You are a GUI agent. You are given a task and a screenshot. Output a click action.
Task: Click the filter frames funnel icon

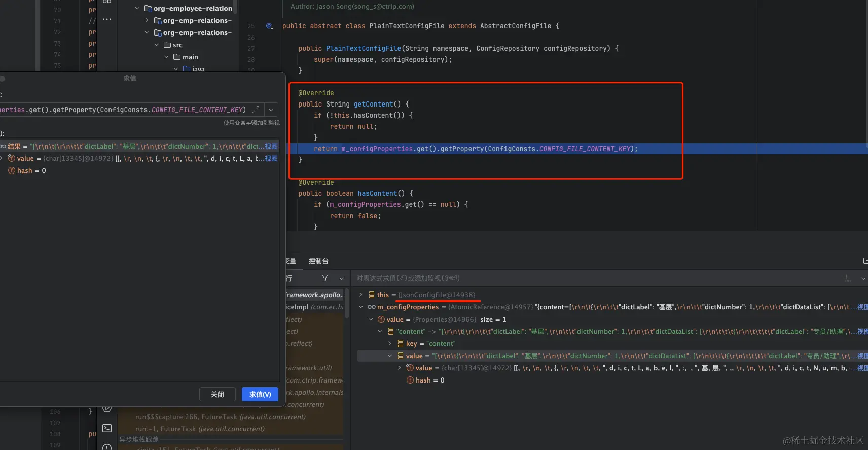pyautogui.click(x=325, y=278)
